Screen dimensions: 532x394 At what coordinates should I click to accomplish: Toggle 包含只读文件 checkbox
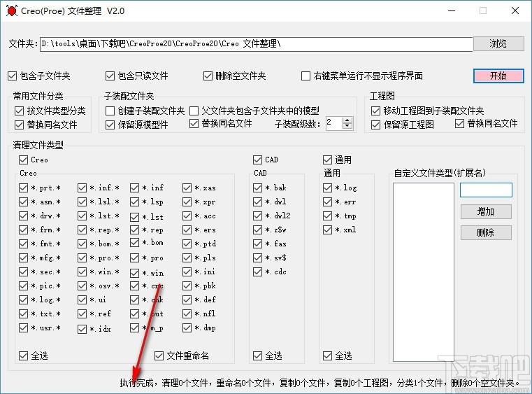[x=110, y=76]
